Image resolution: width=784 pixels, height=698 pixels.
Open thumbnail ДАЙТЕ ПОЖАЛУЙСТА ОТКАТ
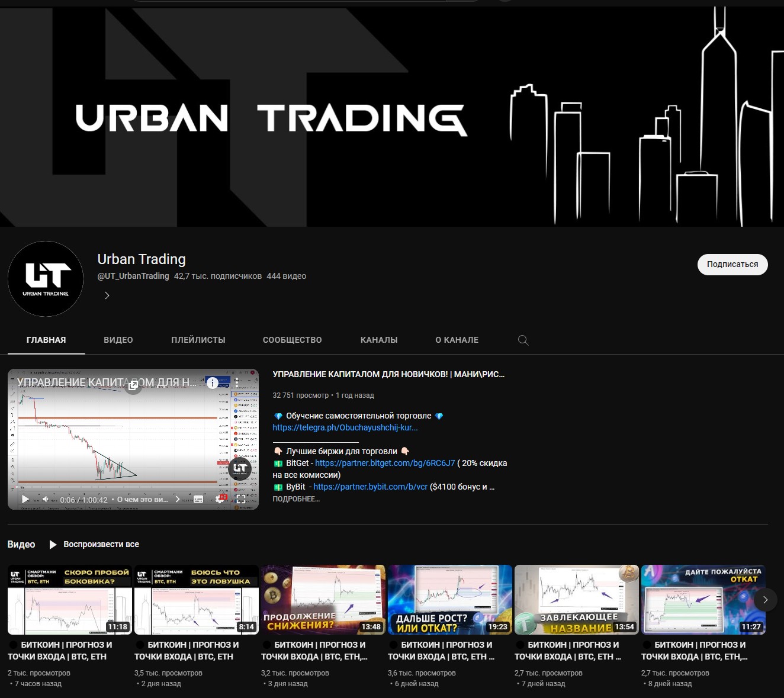(x=703, y=600)
